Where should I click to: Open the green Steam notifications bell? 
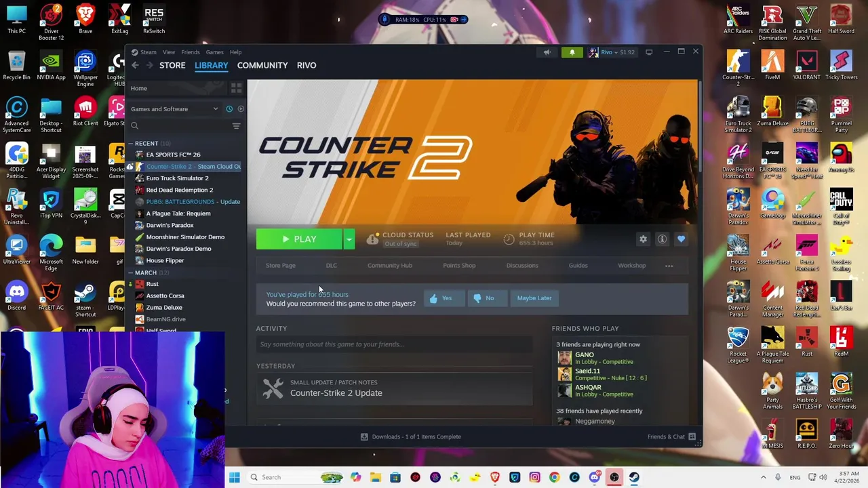pyautogui.click(x=572, y=52)
